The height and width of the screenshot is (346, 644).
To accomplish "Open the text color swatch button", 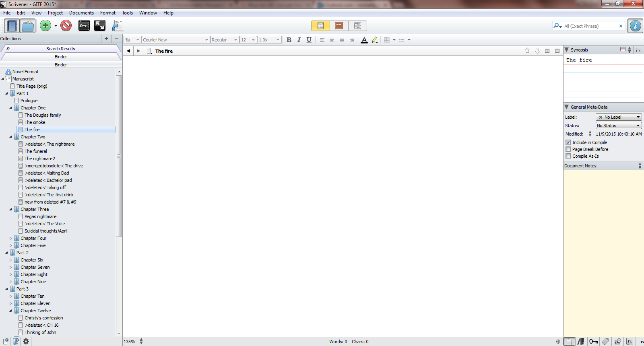I will pos(364,40).
